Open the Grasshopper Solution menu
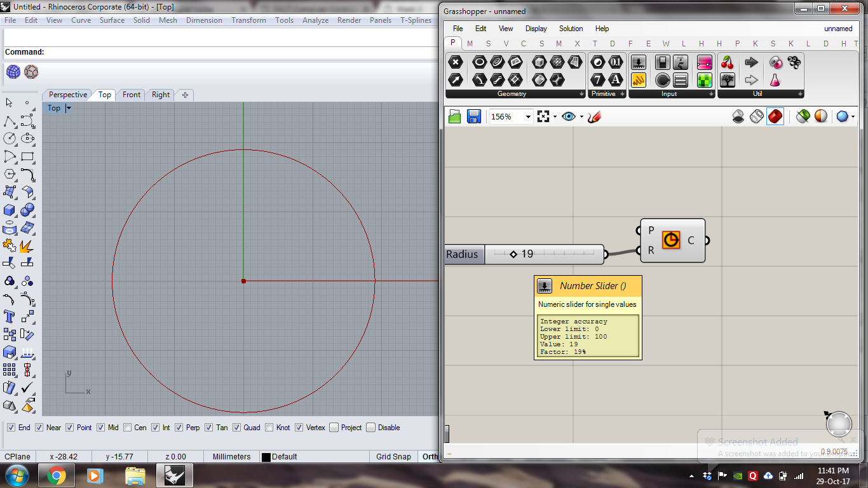 tap(571, 29)
